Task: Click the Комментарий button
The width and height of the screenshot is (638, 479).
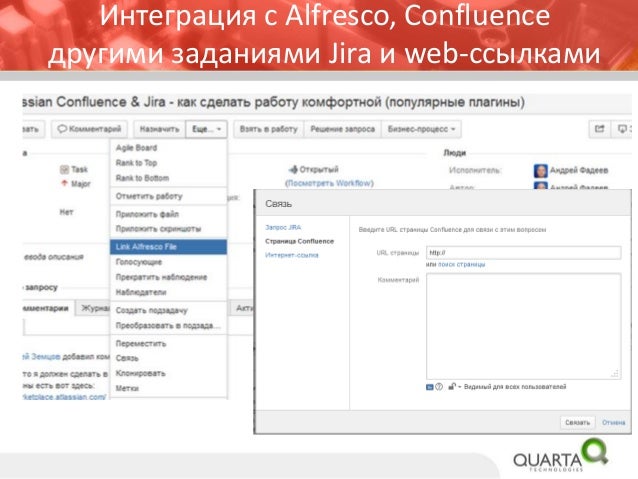Action: (90, 129)
